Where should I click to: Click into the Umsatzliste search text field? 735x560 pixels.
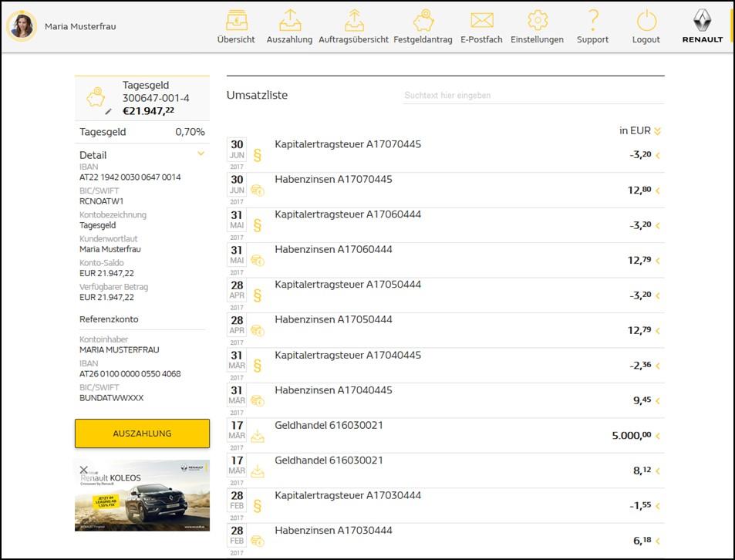532,96
